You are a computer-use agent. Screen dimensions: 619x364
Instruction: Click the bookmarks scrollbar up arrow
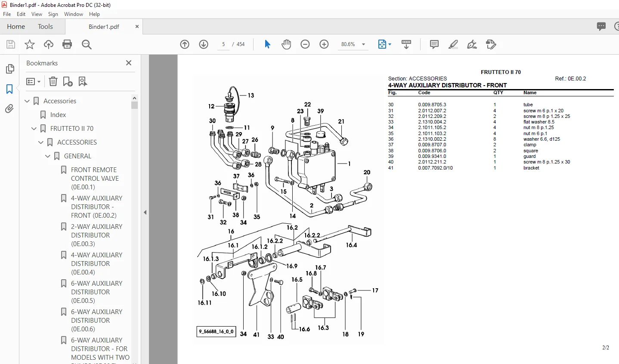(135, 98)
